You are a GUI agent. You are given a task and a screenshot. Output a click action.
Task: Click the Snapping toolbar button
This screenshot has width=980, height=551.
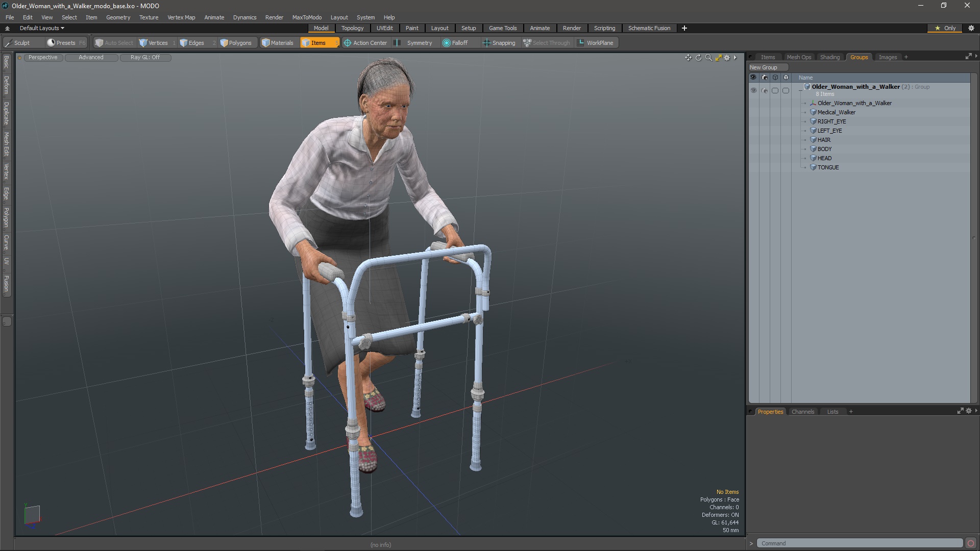tap(499, 43)
